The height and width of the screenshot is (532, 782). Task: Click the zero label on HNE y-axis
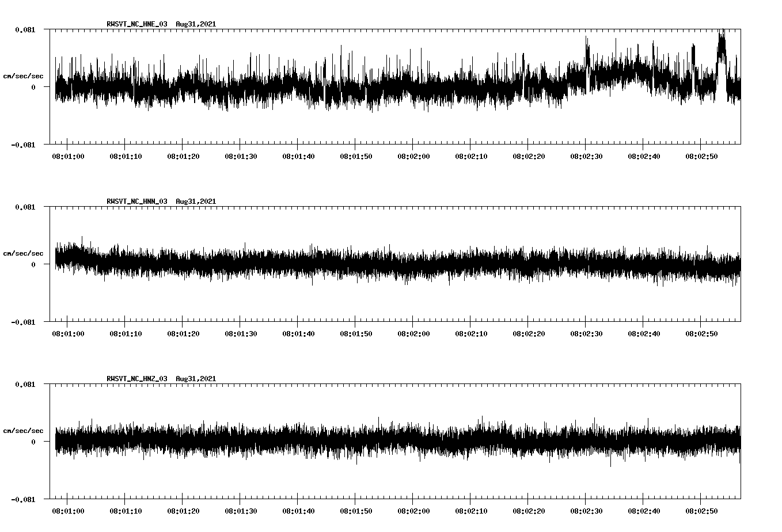point(33,87)
